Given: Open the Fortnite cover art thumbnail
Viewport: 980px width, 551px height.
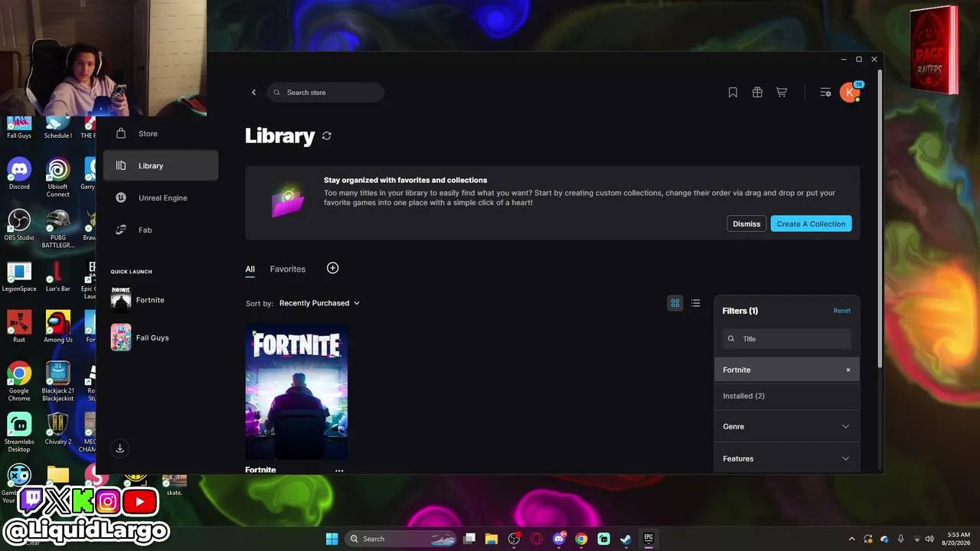Looking at the screenshot, I should (296, 392).
